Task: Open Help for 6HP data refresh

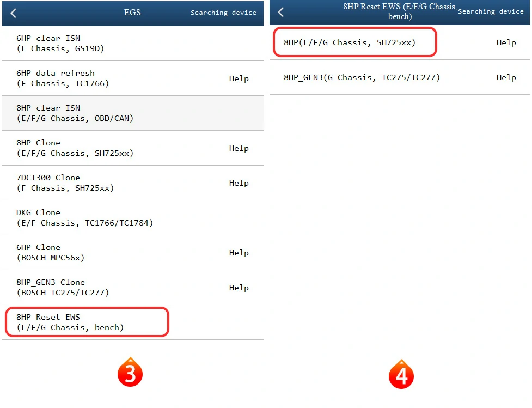Action: click(x=239, y=78)
